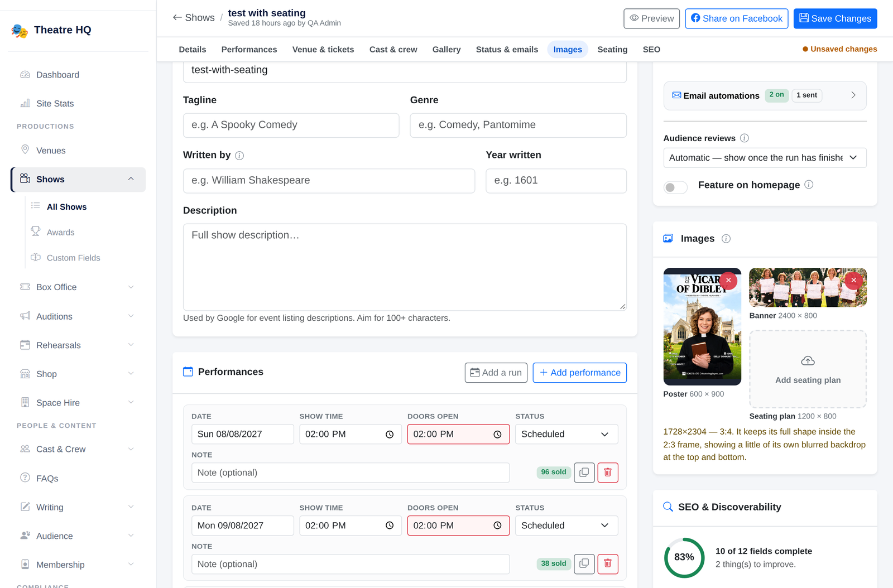Click the back arrow to Shows
Viewport: 893px width, 588px height.
pyautogui.click(x=177, y=18)
